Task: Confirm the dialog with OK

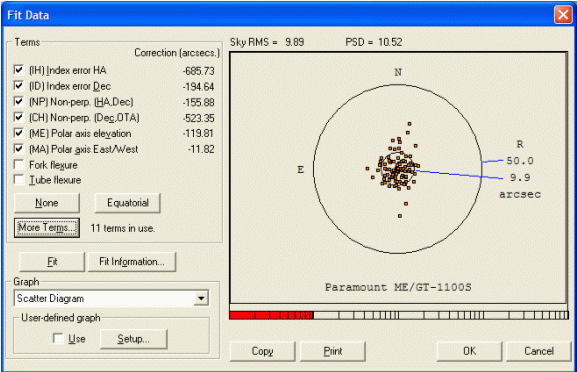Action: 469,351
